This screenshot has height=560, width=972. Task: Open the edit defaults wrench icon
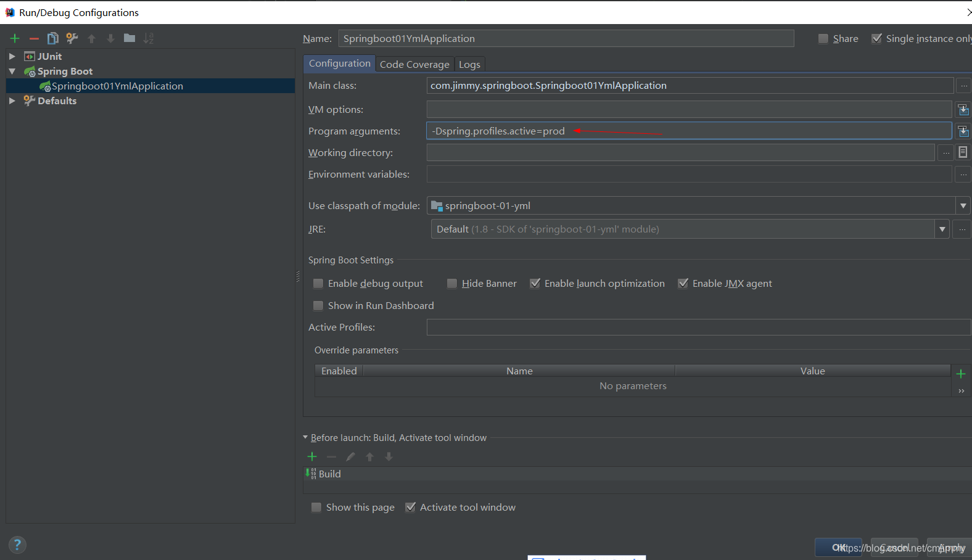(72, 38)
